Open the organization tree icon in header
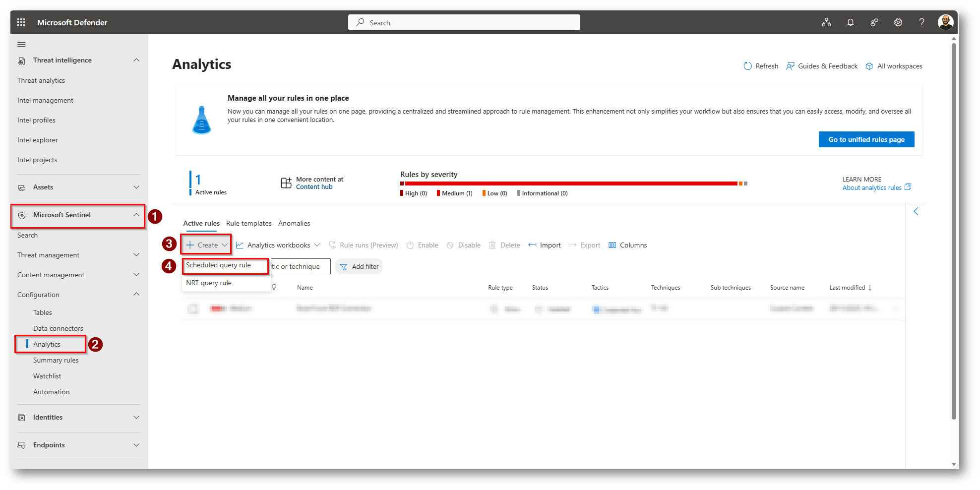The height and width of the screenshot is (490, 980). point(826,22)
